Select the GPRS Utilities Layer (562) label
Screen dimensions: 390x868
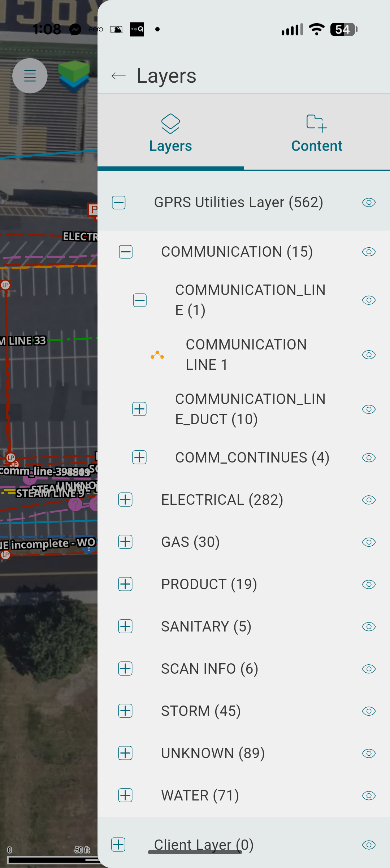point(239,203)
